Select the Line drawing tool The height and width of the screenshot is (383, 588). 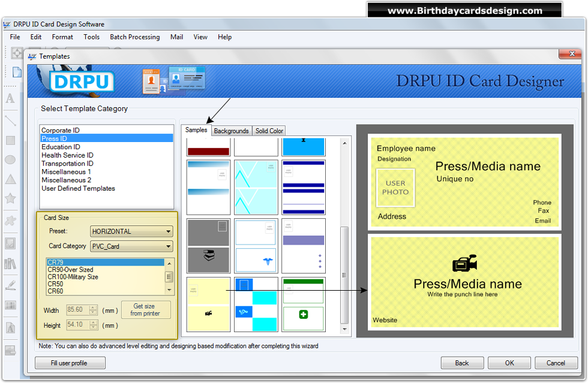10,120
